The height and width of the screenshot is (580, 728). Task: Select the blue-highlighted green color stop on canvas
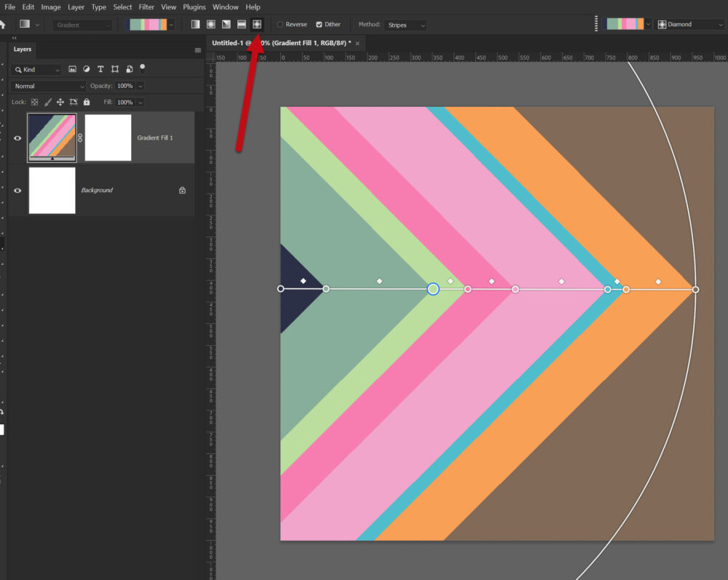(432, 289)
